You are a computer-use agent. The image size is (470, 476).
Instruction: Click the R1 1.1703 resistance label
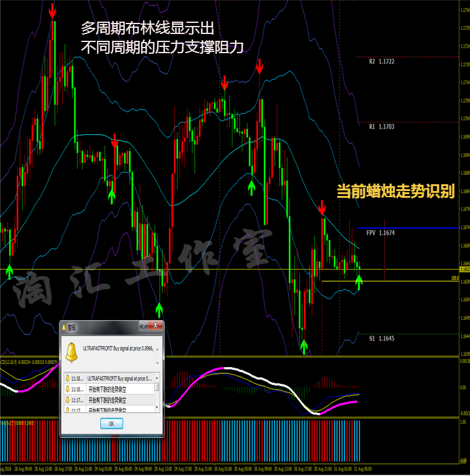(382, 127)
